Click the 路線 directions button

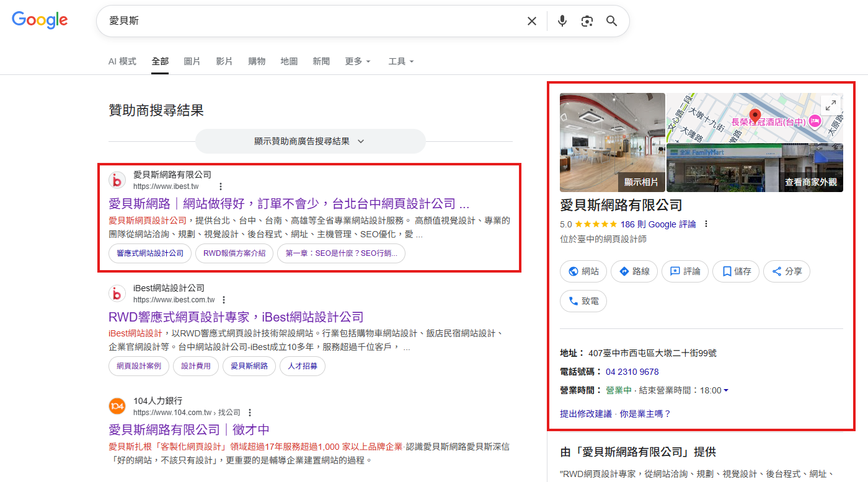point(634,271)
